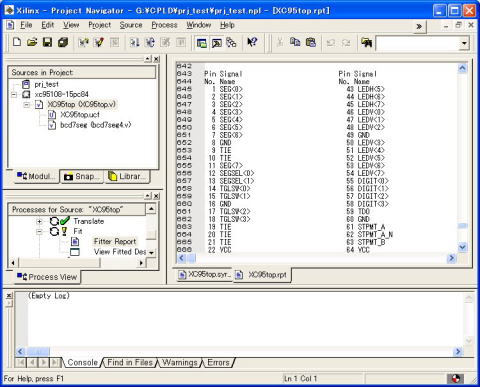Switch to the Module view tab
This screenshot has width=480, height=387.
(36, 176)
